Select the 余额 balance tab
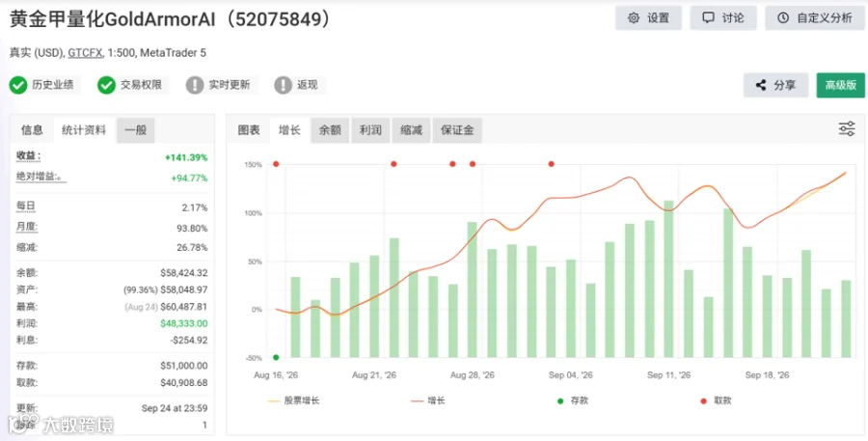This screenshot has height=441, width=868. click(330, 130)
